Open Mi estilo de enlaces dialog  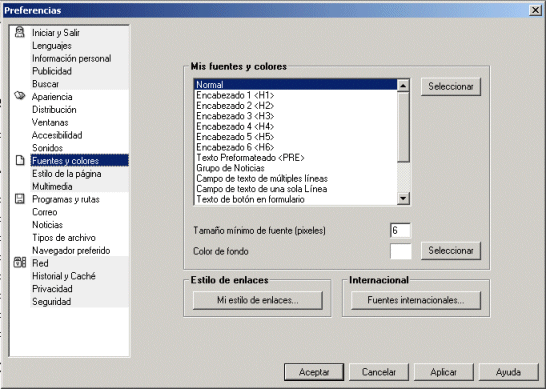click(x=258, y=300)
